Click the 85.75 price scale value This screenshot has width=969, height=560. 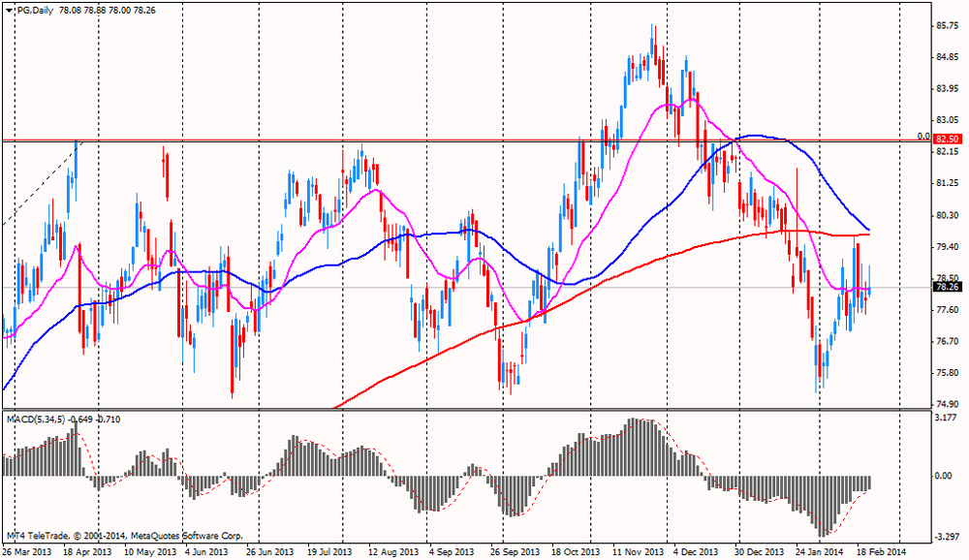click(x=948, y=26)
